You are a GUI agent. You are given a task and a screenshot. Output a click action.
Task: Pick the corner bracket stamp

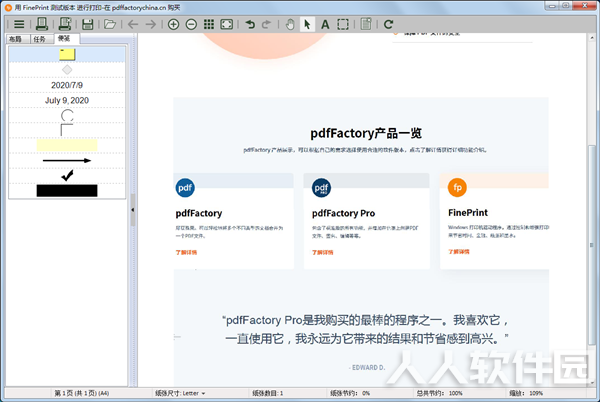coord(67,130)
